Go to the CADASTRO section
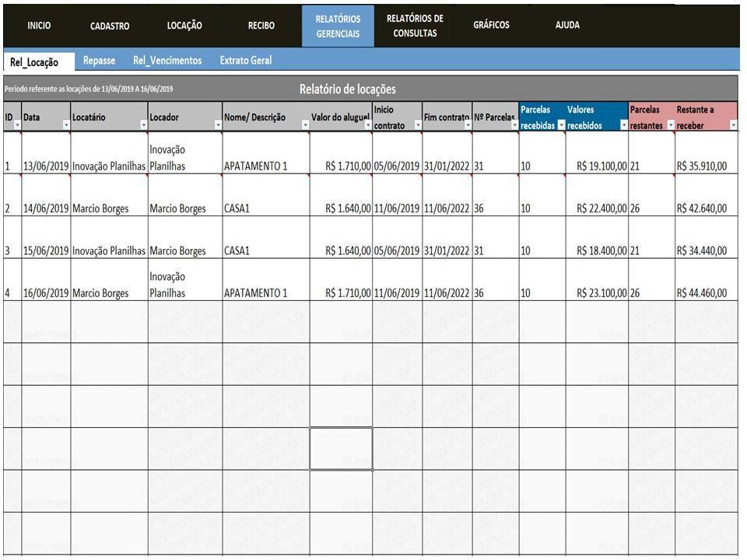 (110, 26)
